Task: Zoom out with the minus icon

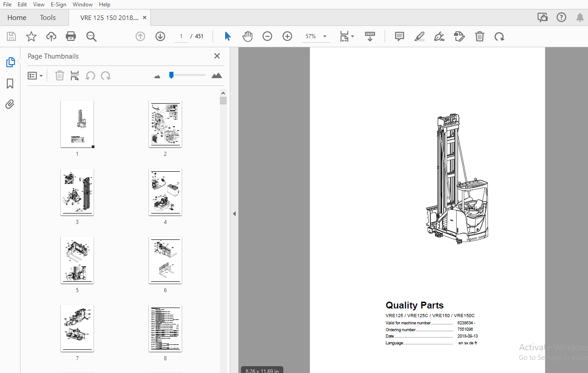Action: click(267, 36)
